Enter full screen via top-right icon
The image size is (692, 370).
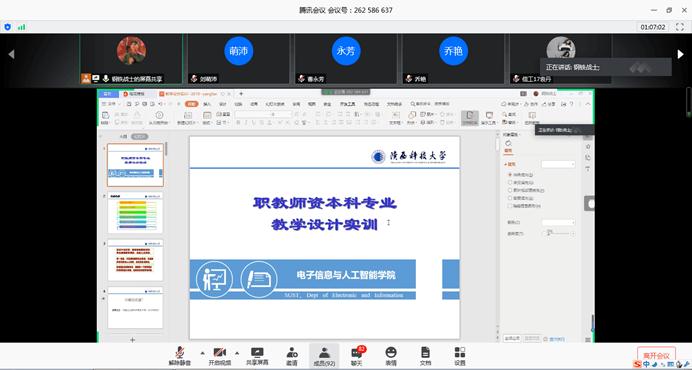pyautogui.click(x=680, y=27)
